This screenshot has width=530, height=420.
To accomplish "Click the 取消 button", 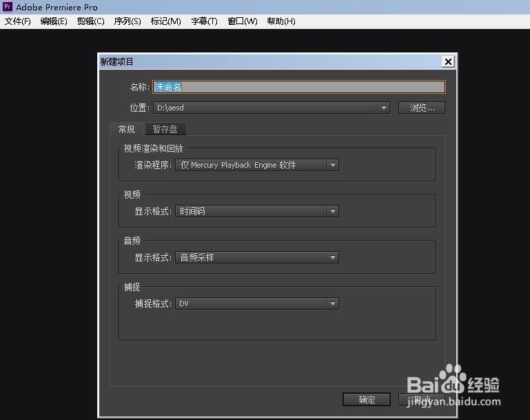I will (x=422, y=399).
